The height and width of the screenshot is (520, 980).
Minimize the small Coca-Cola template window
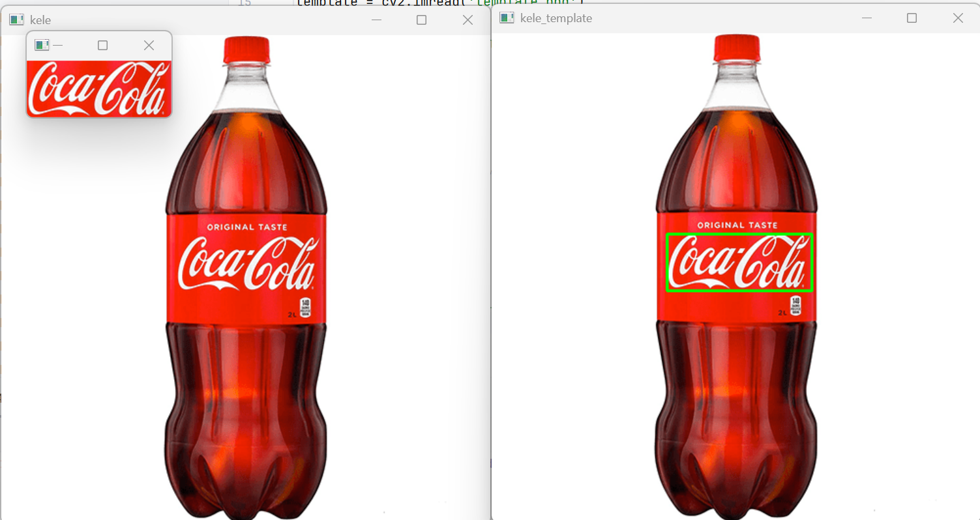57,45
